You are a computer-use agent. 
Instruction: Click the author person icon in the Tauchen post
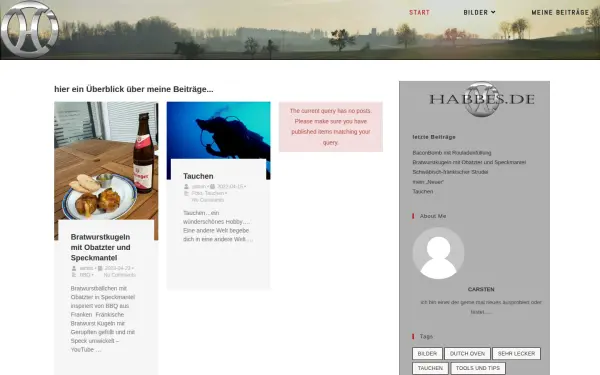point(186,186)
